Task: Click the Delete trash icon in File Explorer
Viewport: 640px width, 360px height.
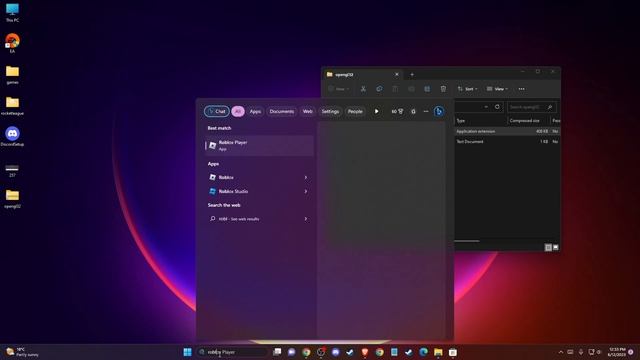Action: pyautogui.click(x=443, y=89)
